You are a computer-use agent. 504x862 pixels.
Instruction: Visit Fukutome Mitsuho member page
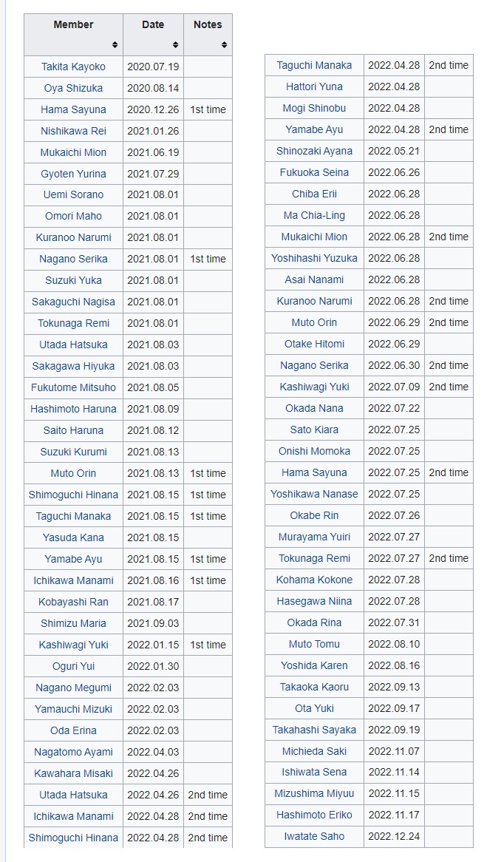(x=73, y=387)
